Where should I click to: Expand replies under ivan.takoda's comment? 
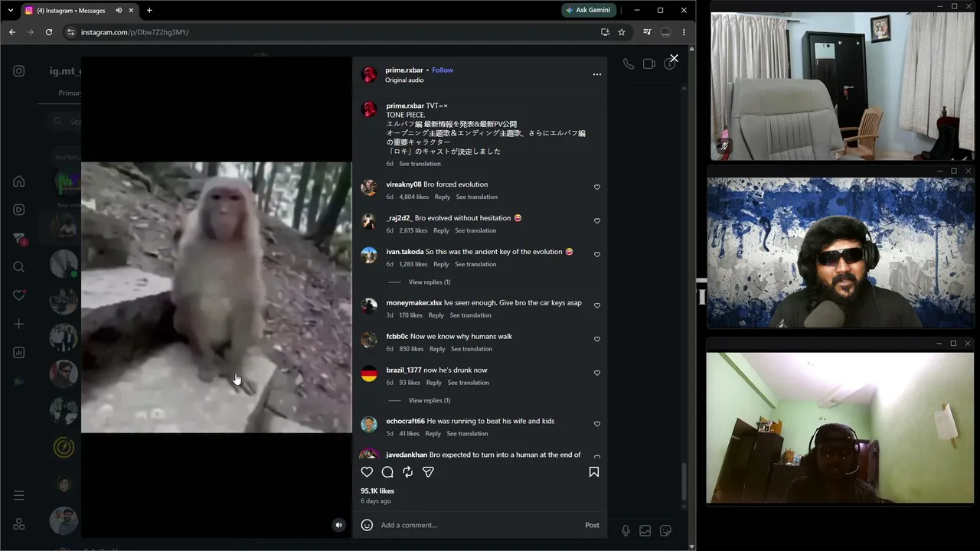click(430, 282)
